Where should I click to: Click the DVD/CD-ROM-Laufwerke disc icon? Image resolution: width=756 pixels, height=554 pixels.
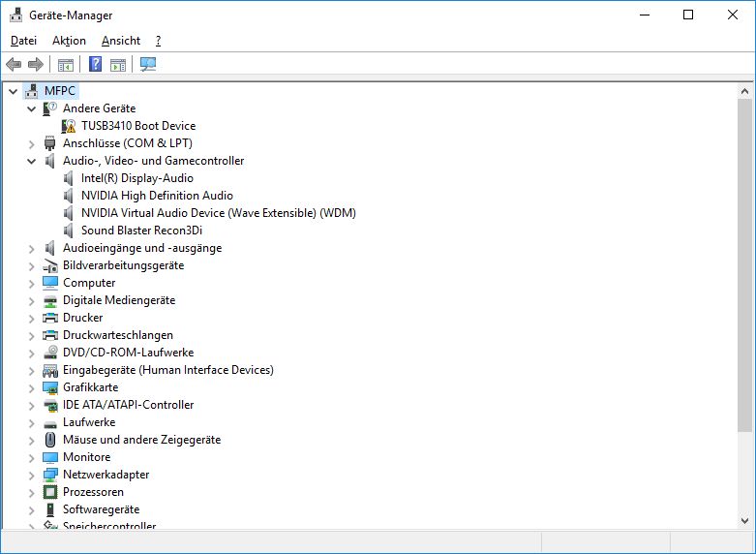click(x=50, y=353)
